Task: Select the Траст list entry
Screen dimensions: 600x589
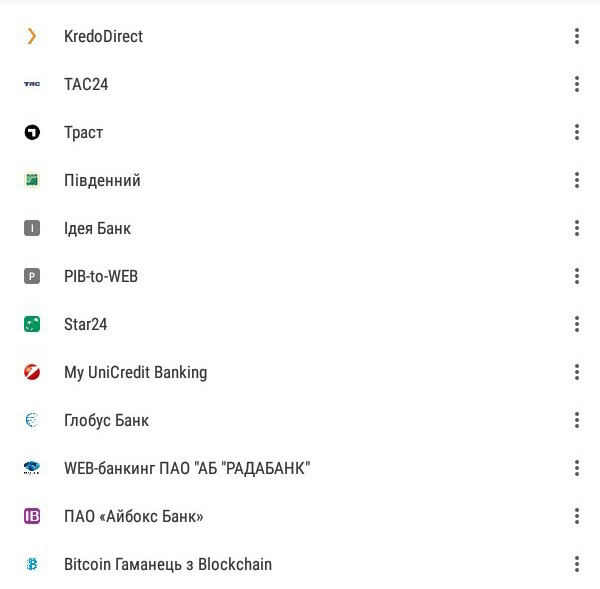Action: pos(300,132)
